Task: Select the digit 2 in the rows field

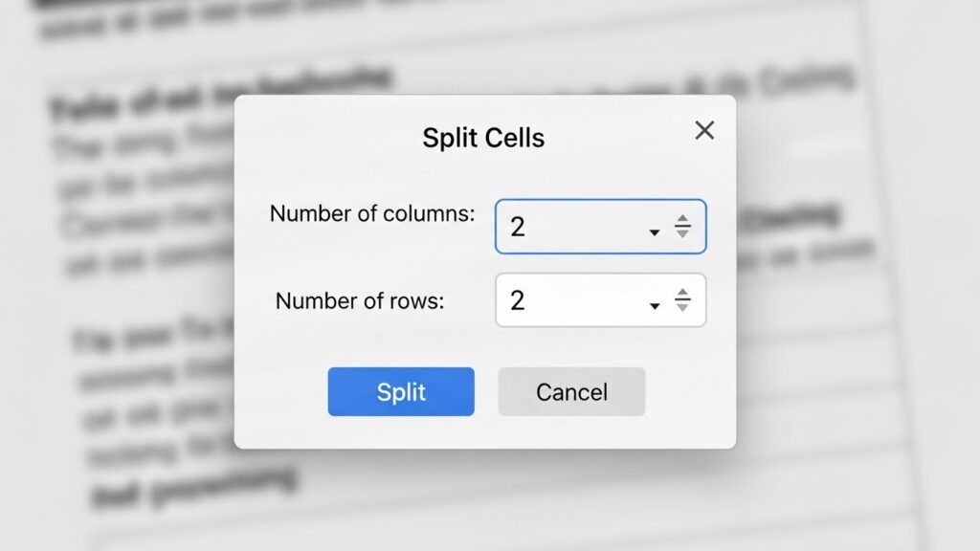Action: tap(518, 300)
